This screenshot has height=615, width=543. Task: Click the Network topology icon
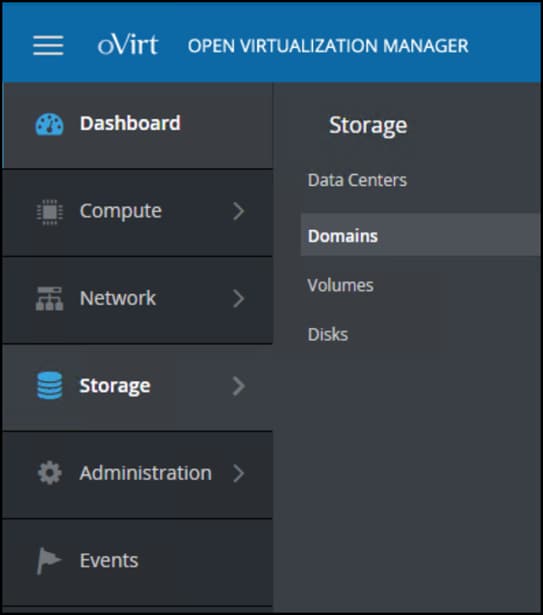click(x=49, y=298)
